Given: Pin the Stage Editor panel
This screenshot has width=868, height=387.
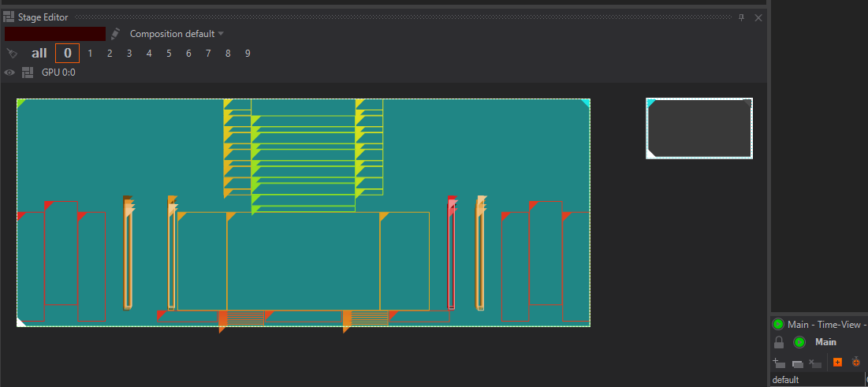Looking at the screenshot, I should click(741, 17).
